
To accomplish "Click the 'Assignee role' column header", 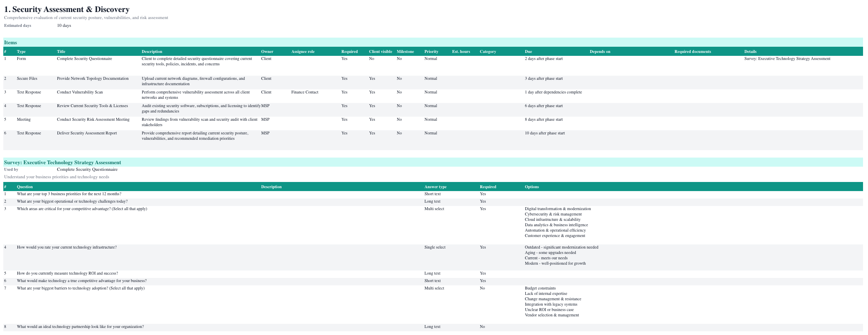I will point(303,52).
